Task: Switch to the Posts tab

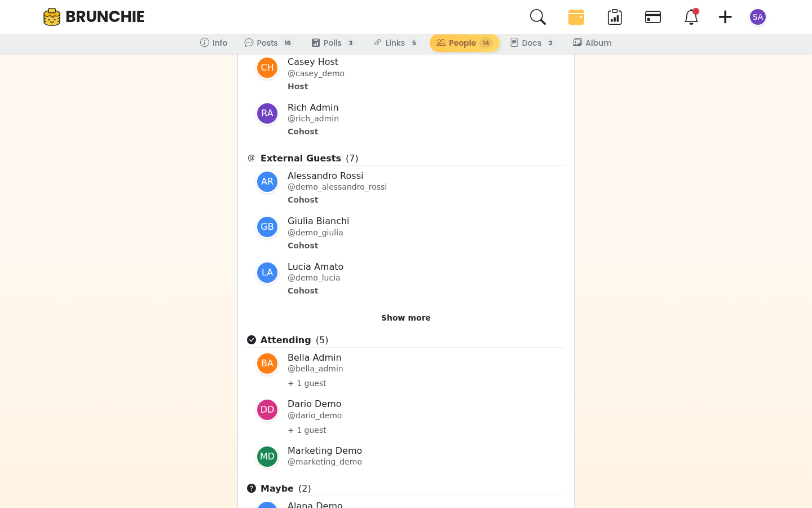Action: point(268,43)
